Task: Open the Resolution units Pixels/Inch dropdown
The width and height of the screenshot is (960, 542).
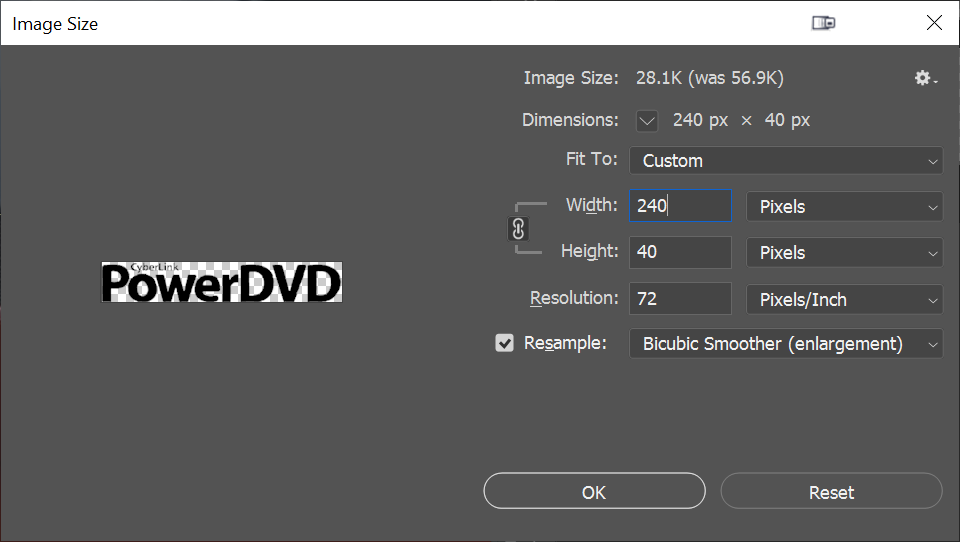Action: 844,299
